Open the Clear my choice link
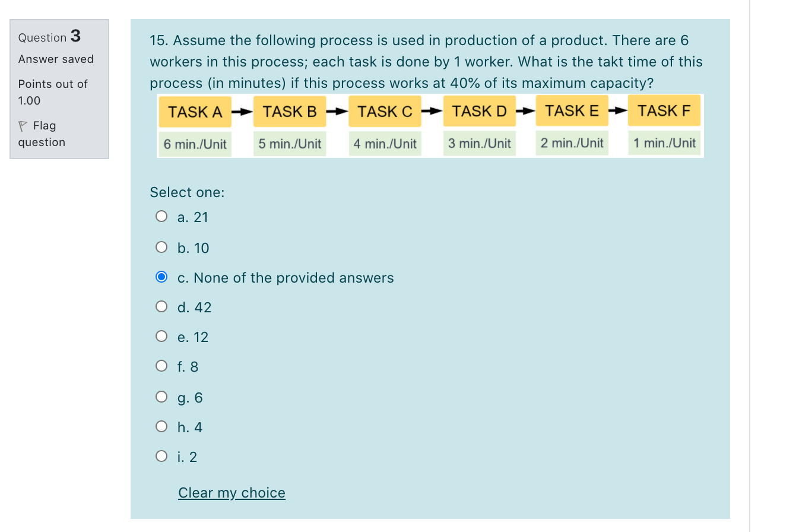 pyautogui.click(x=232, y=493)
